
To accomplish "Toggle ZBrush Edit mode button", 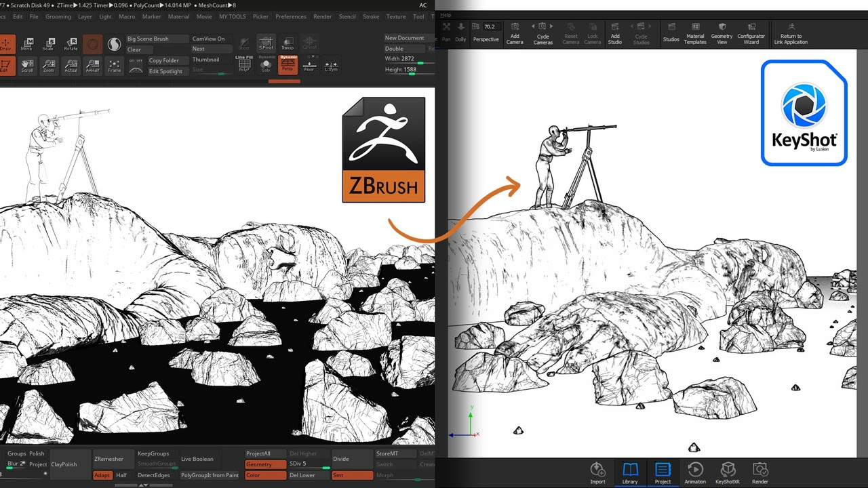I will (x=6, y=66).
